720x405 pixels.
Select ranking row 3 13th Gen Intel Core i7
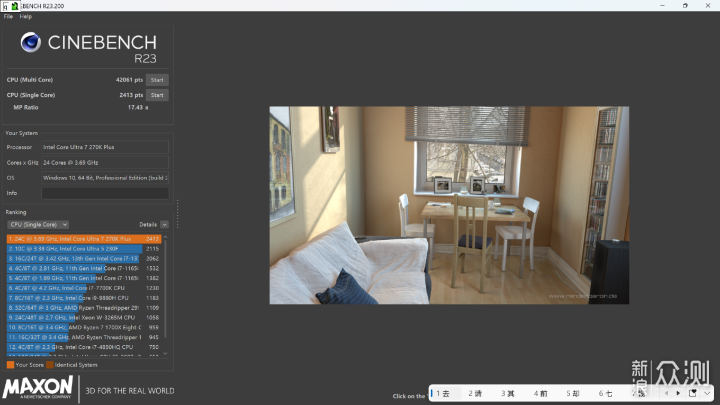[84, 259]
